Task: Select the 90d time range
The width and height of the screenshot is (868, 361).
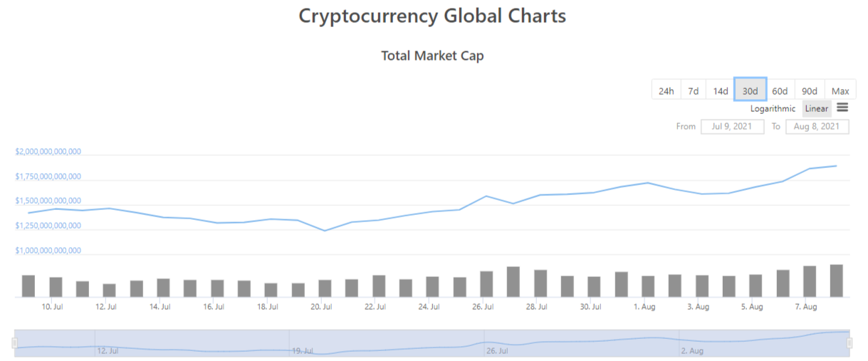Action: click(x=810, y=90)
